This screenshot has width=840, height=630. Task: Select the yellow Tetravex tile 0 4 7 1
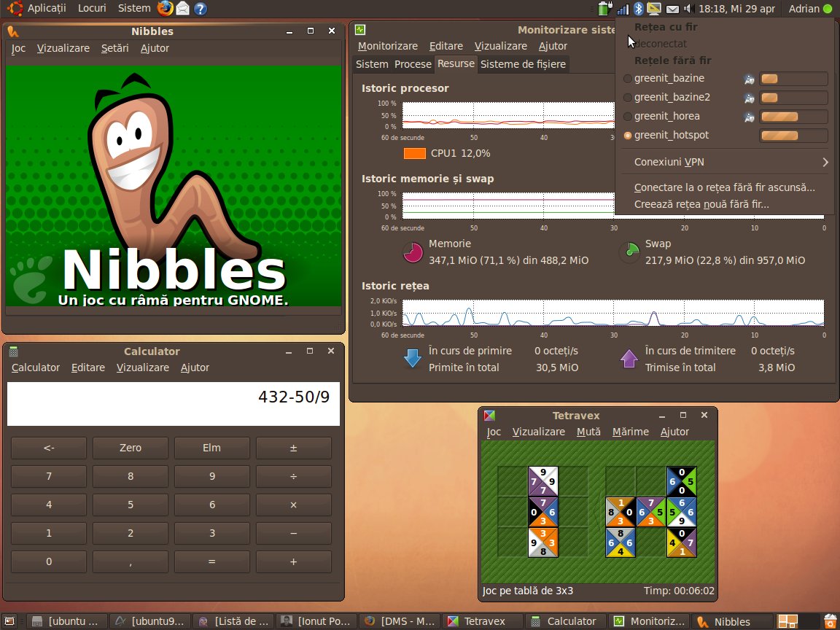682,542
